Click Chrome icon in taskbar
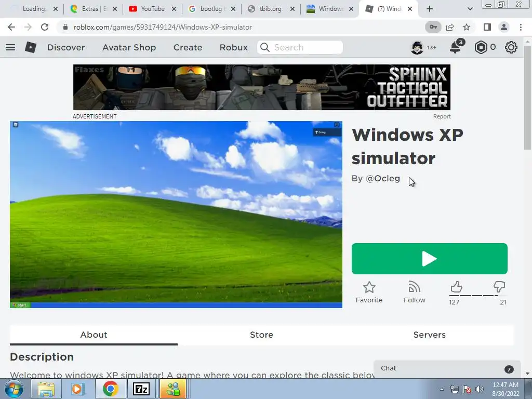This screenshot has height=399, width=532. 110,389
